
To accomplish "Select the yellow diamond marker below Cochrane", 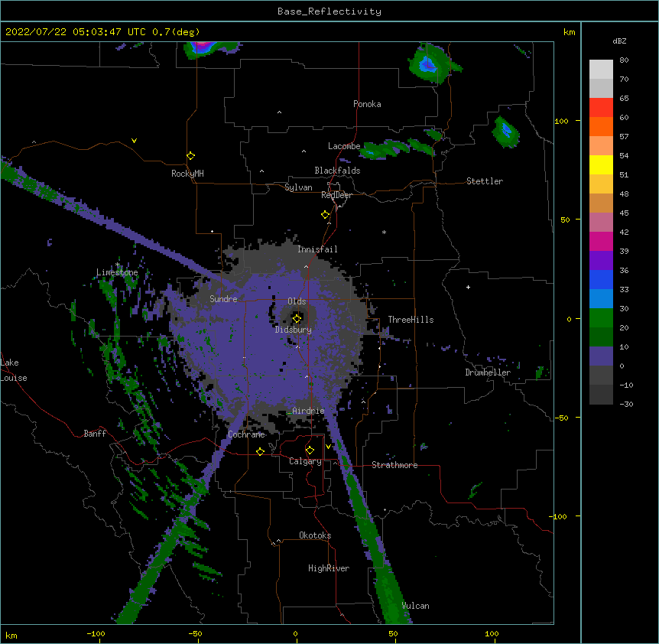I will (260, 451).
